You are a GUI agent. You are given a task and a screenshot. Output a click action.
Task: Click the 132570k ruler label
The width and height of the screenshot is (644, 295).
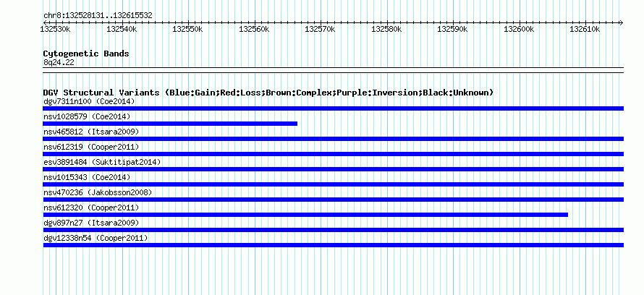tap(320, 29)
